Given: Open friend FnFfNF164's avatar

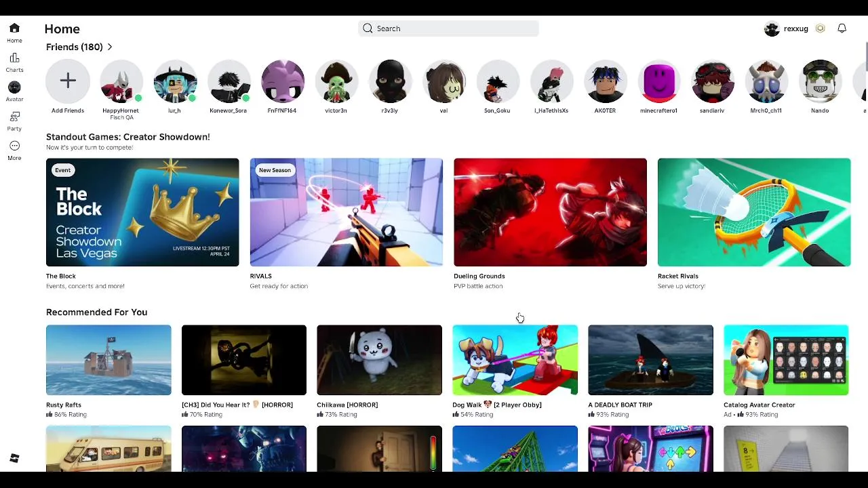Looking at the screenshot, I should tap(283, 81).
